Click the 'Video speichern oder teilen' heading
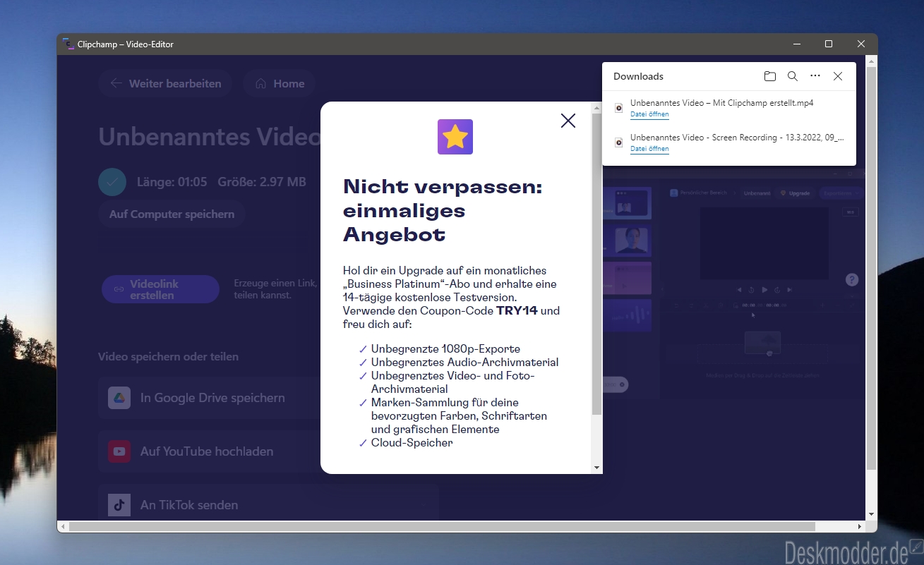924x565 pixels. (168, 357)
